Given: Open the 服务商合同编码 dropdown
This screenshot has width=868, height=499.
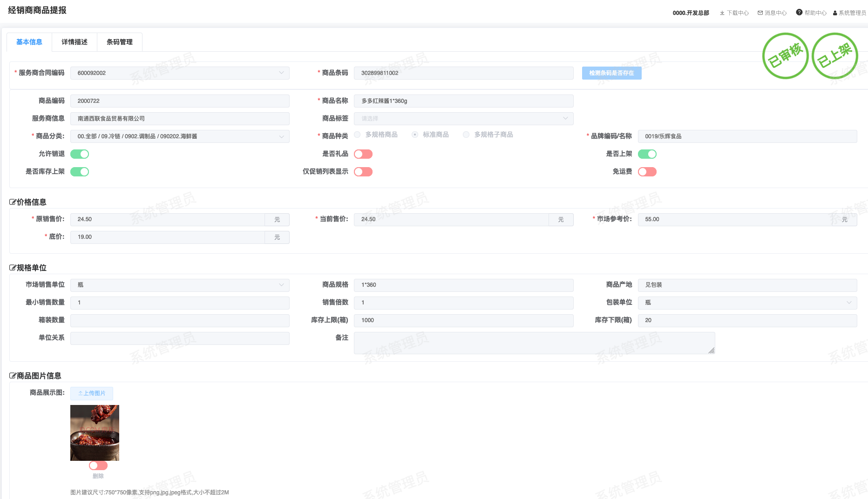Looking at the screenshot, I should 180,73.
